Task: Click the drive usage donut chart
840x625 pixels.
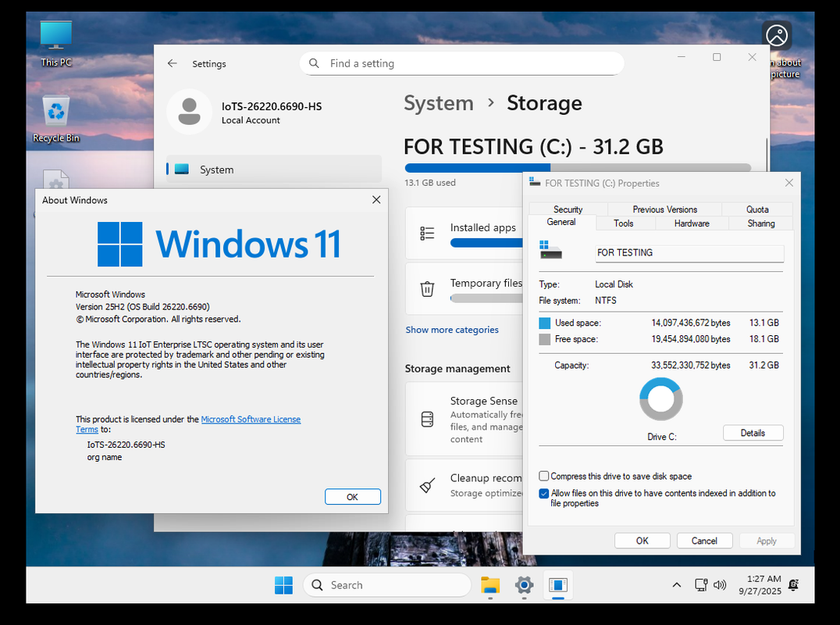Action: tap(661, 398)
